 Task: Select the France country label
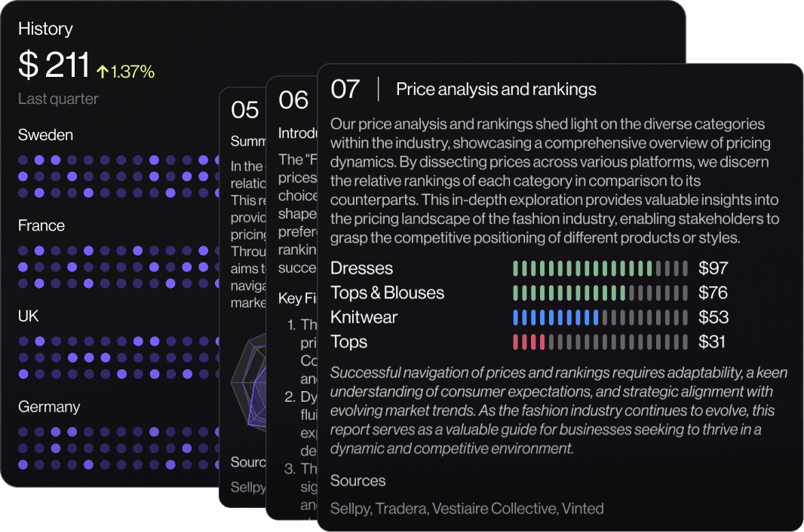tap(41, 225)
